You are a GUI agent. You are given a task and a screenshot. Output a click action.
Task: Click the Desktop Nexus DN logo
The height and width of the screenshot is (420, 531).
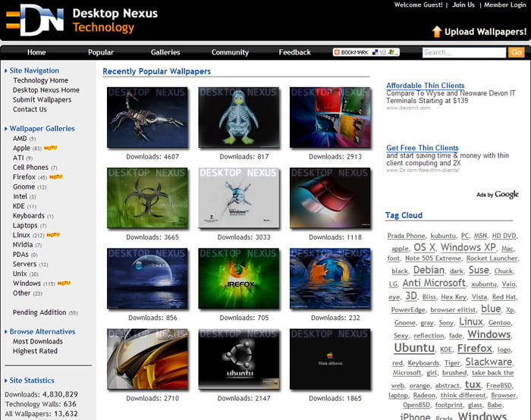click(x=35, y=20)
